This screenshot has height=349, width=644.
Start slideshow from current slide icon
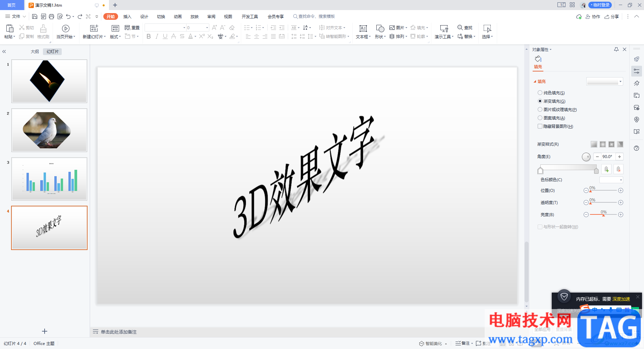click(66, 29)
